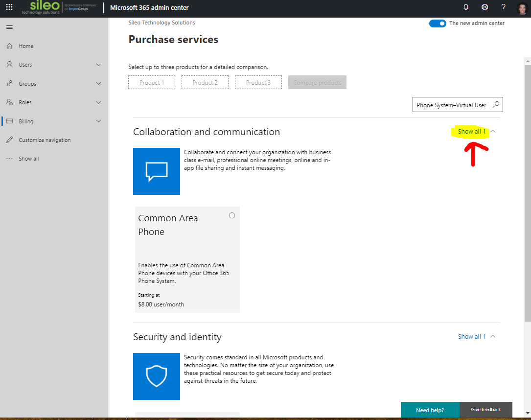Click the $8.00 user/month price
This screenshot has width=531, height=420.
(x=161, y=304)
